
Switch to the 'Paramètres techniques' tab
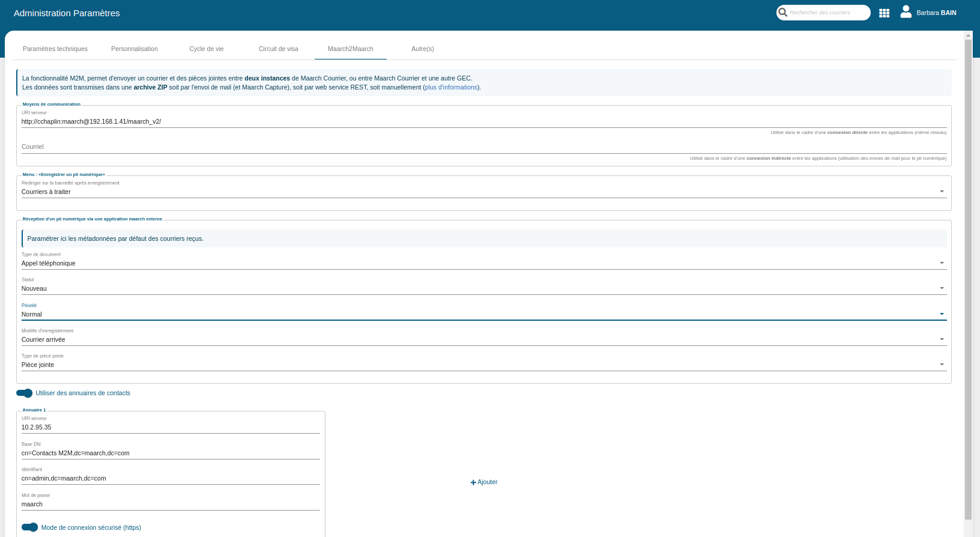tap(55, 49)
